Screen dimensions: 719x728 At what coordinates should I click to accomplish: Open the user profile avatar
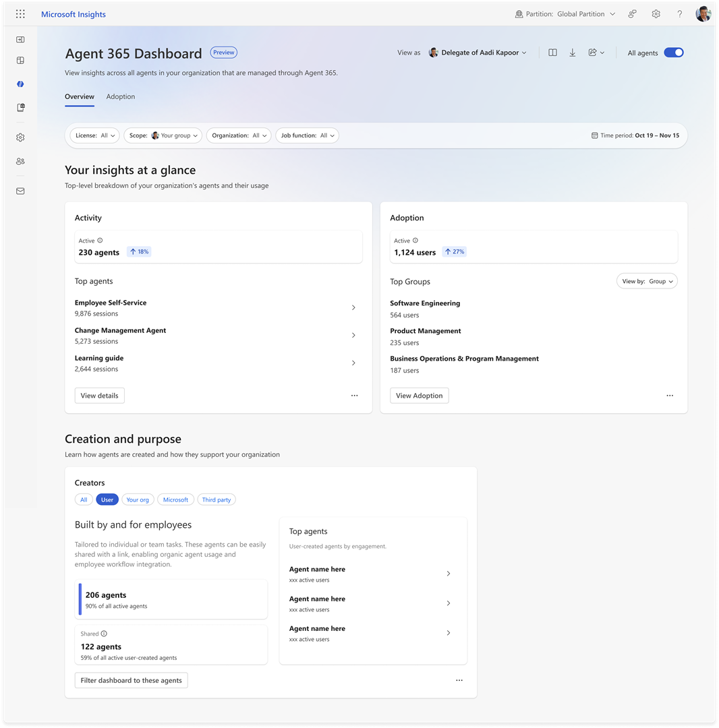tap(703, 14)
